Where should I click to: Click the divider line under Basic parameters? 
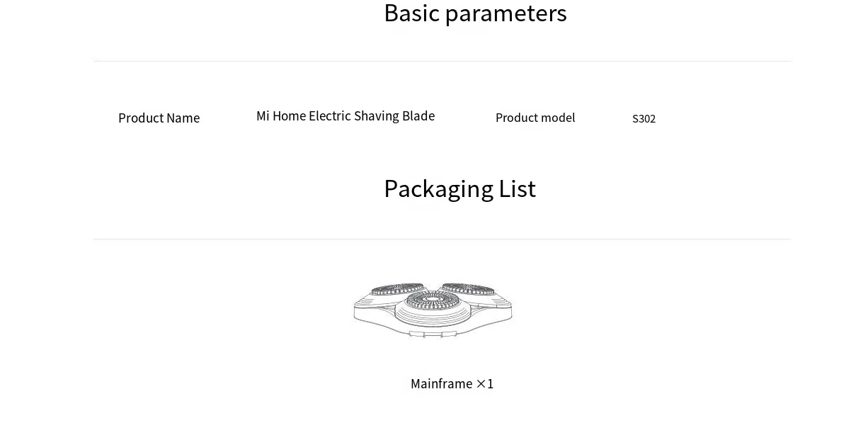(442, 62)
